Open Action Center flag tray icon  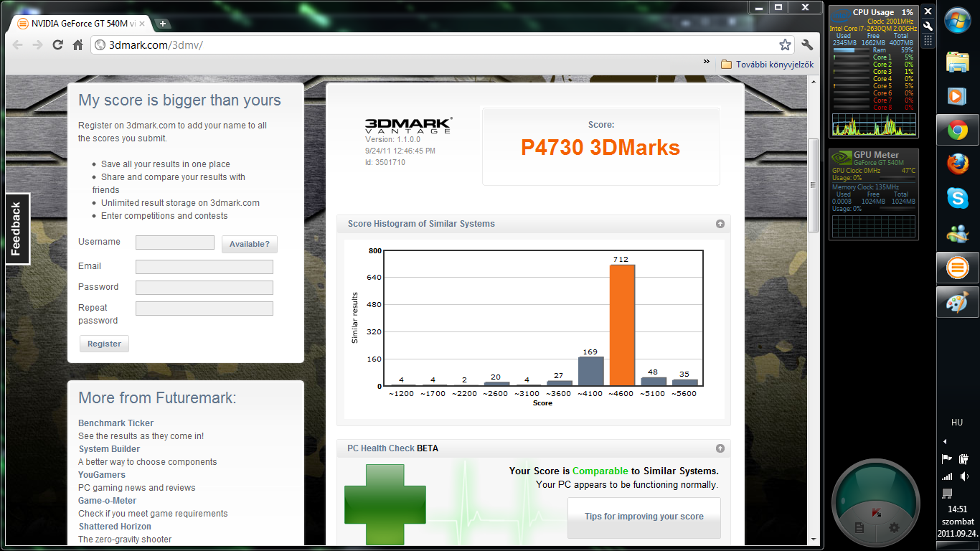click(947, 458)
